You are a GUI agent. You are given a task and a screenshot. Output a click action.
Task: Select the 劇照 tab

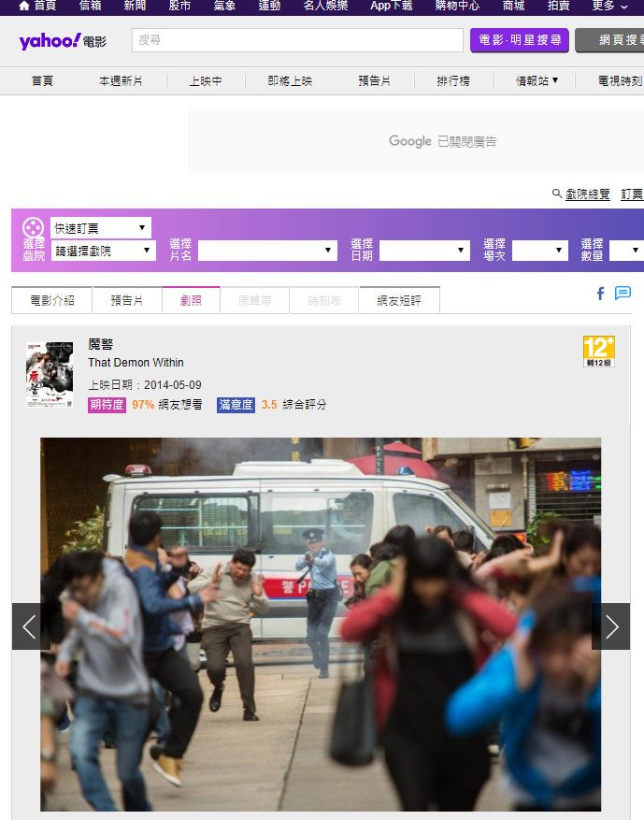point(191,300)
